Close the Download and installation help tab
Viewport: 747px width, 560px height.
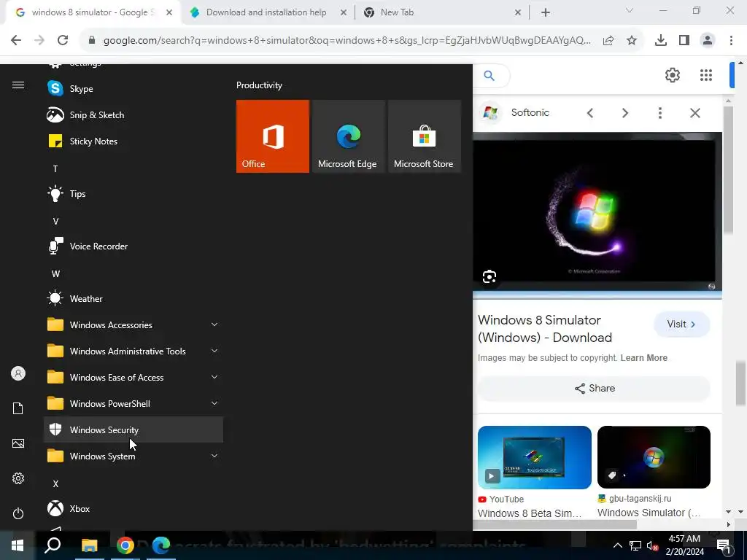click(344, 13)
